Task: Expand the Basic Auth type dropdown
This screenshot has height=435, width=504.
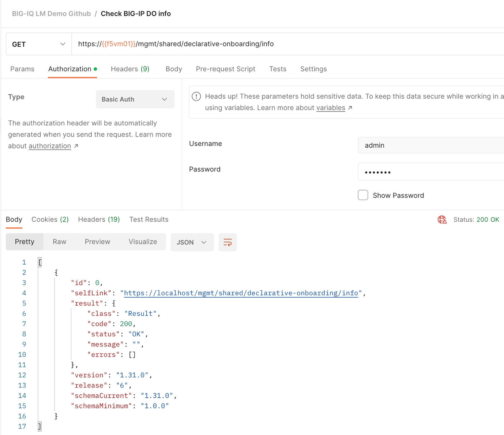Action: (x=135, y=99)
